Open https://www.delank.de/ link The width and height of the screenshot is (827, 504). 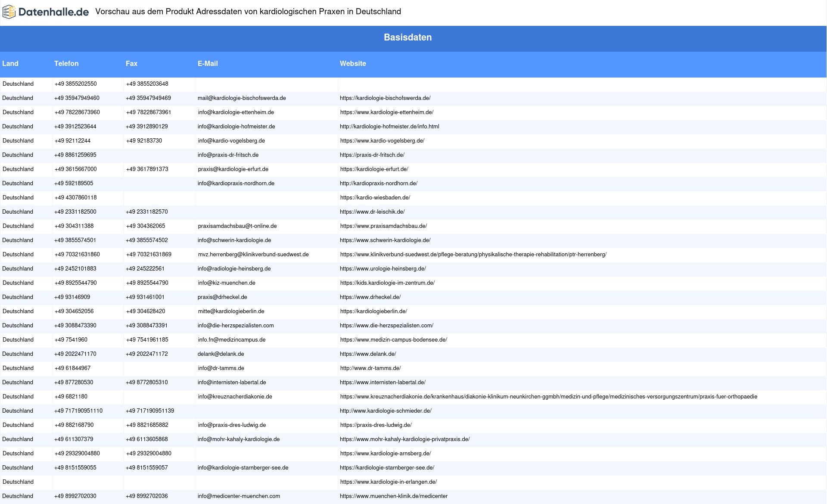368,354
